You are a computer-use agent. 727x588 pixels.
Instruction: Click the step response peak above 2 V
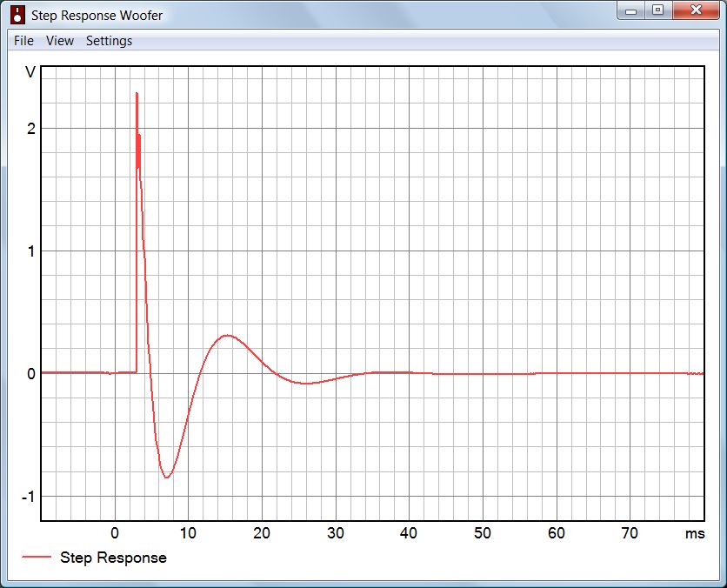point(137,95)
